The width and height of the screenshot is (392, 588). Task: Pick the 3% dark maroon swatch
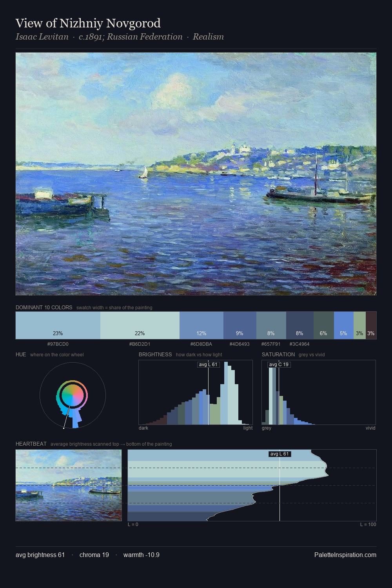[x=371, y=325]
